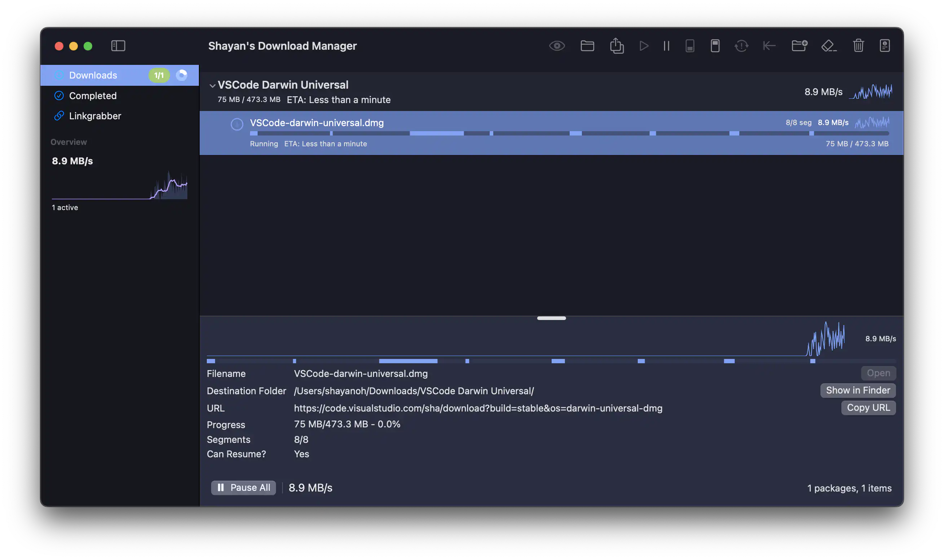Click the filename value in details
This screenshot has width=944, height=560.
pyautogui.click(x=361, y=374)
